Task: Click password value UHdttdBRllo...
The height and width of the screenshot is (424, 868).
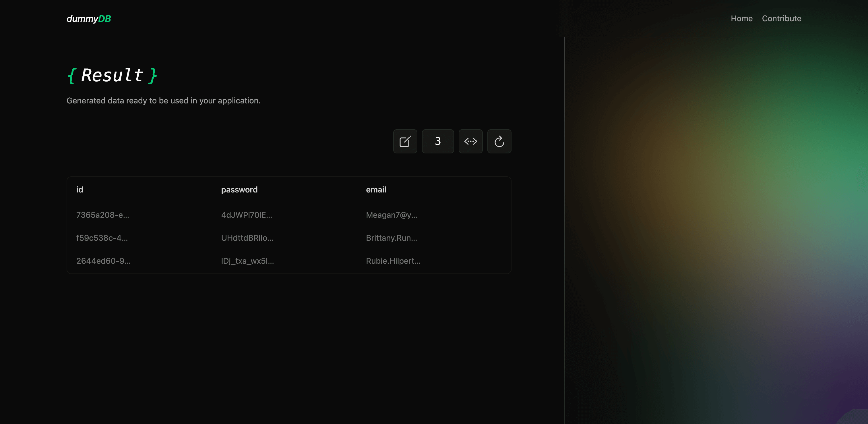Action: (x=247, y=238)
